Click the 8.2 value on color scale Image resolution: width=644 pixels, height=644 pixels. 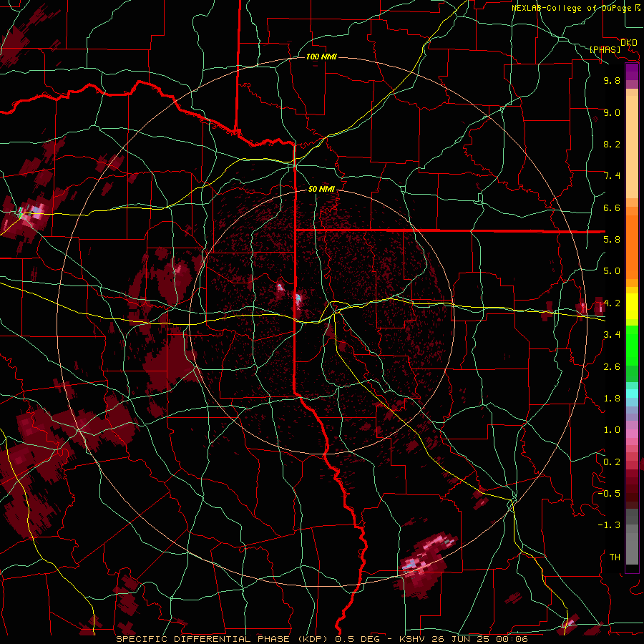[612, 144]
